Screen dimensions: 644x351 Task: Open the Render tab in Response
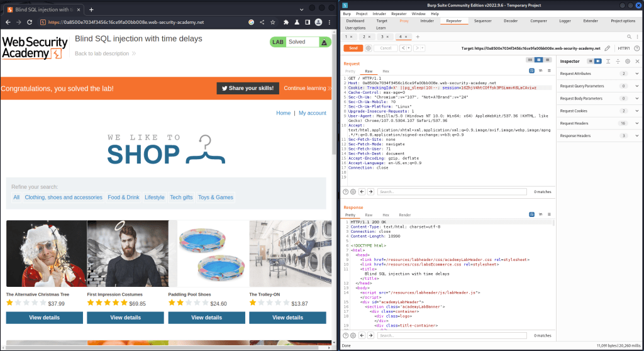405,214
